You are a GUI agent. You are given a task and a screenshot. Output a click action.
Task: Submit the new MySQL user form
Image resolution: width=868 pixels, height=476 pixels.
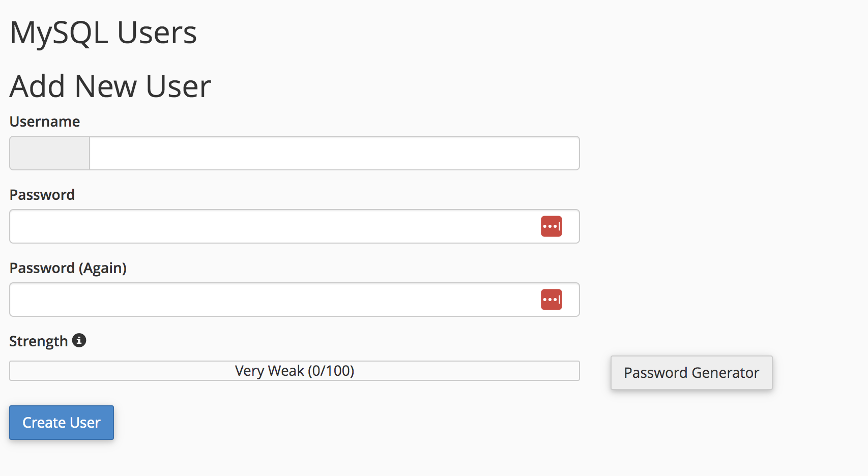pyautogui.click(x=62, y=423)
